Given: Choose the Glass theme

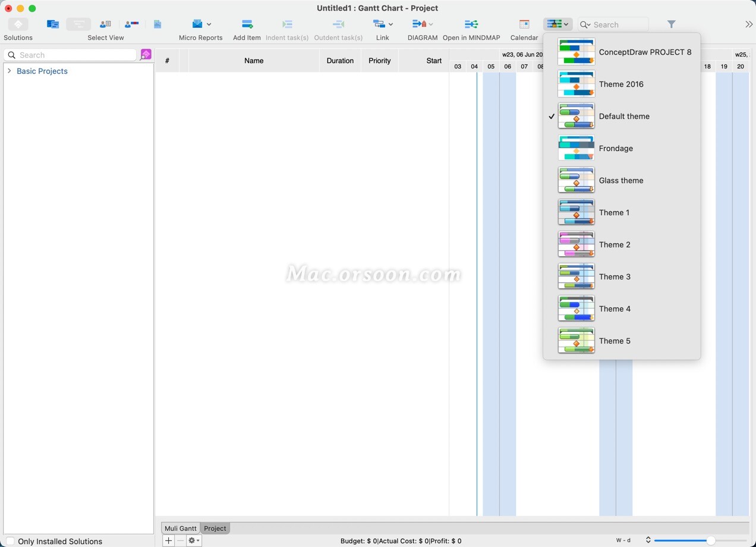Looking at the screenshot, I should point(622,180).
